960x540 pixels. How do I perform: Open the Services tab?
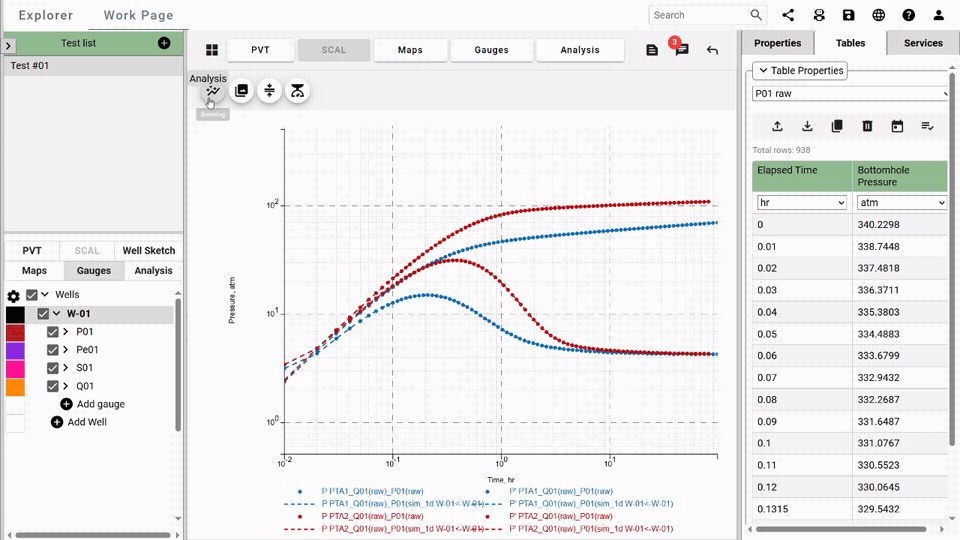tap(923, 43)
